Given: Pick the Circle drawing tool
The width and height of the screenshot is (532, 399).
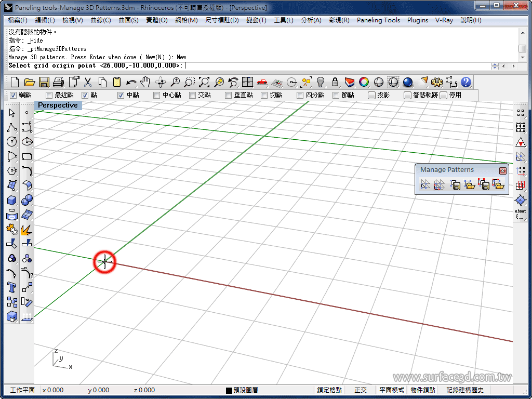Looking at the screenshot, I should coord(12,141).
